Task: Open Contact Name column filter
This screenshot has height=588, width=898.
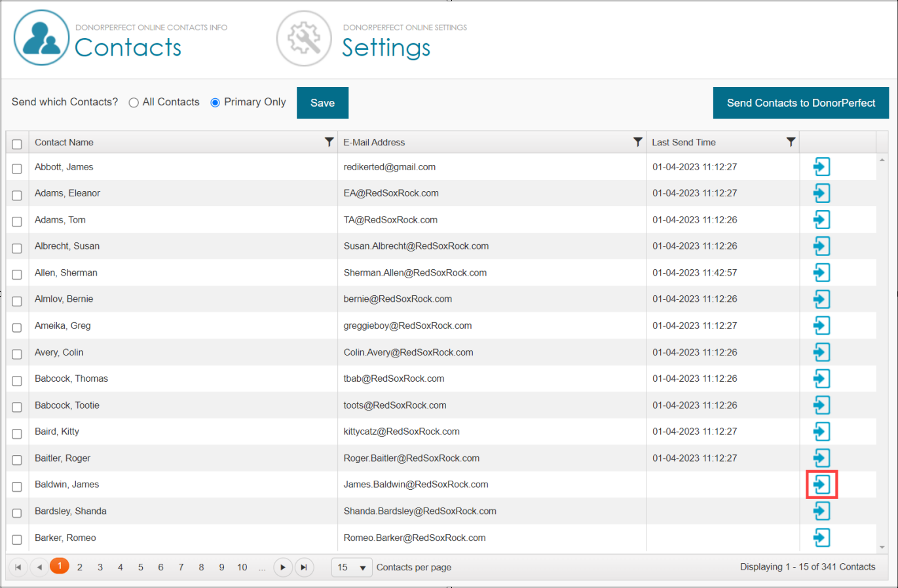Action: 329,142
